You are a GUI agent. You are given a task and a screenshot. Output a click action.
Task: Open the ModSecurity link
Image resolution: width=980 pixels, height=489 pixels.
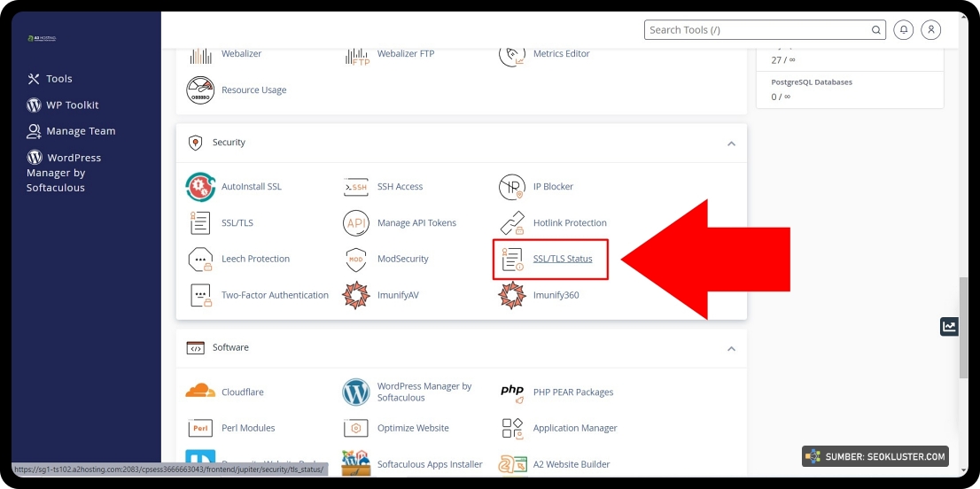click(403, 259)
